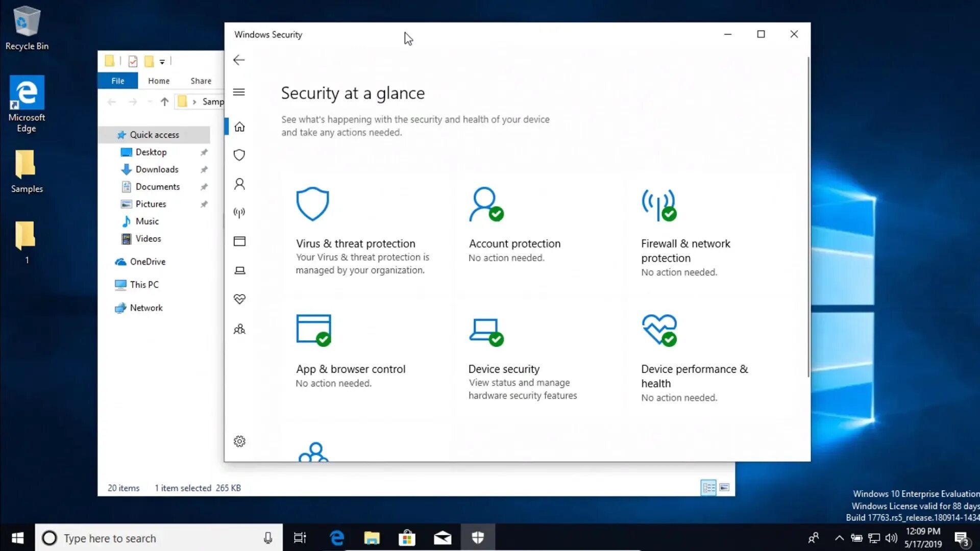Click the Virus & threat protection tile

point(356,243)
